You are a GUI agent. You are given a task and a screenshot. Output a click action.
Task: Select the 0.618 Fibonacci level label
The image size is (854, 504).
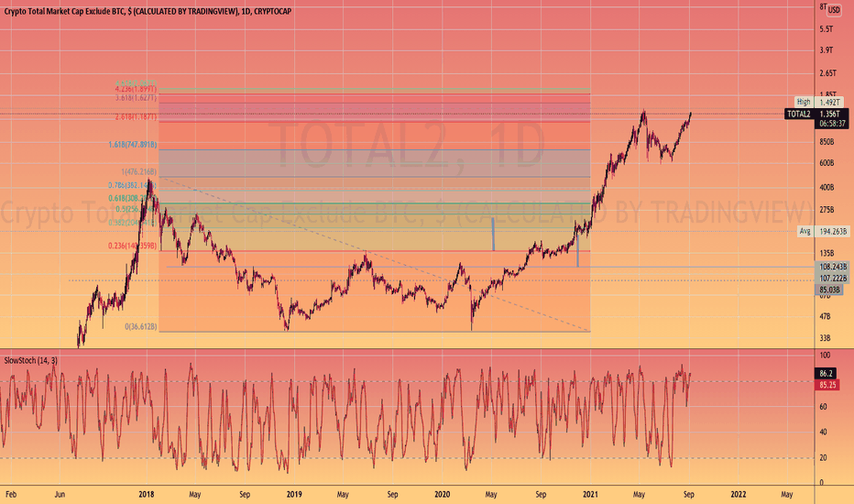click(132, 198)
